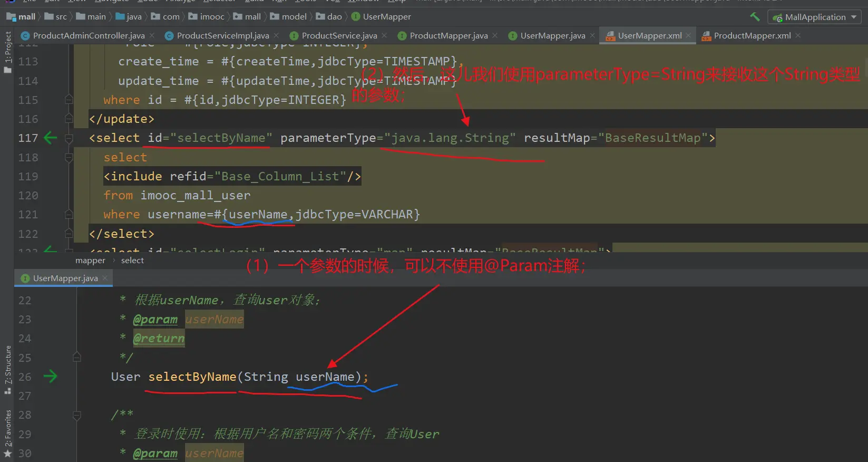Click the Build project hammer icon
This screenshot has height=462, width=868.
(755, 17)
